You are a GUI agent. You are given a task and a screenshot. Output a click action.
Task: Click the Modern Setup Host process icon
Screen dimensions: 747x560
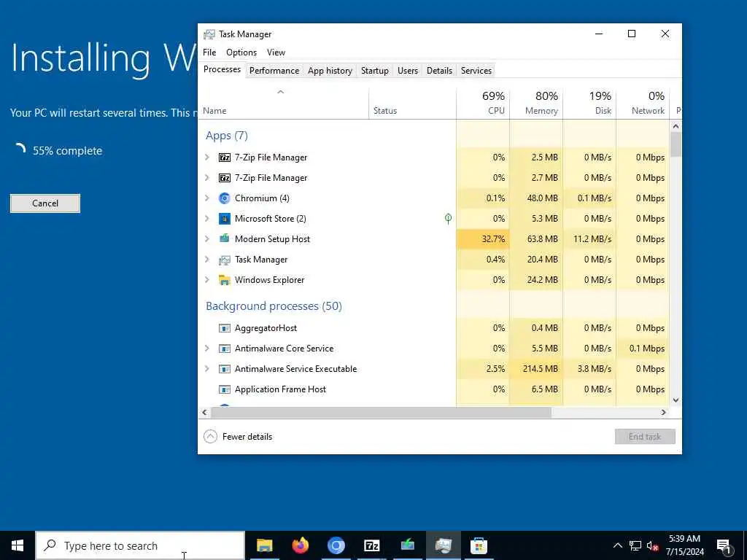[225, 238]
